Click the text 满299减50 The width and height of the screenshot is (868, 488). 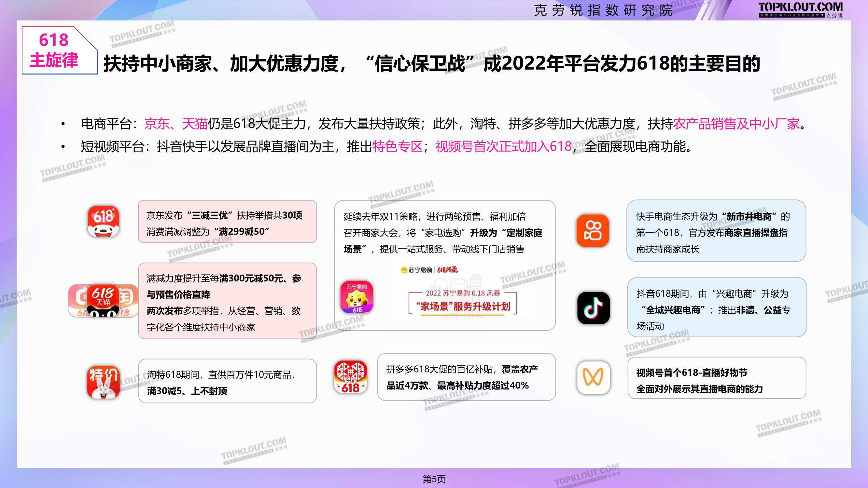pos(241,232)
